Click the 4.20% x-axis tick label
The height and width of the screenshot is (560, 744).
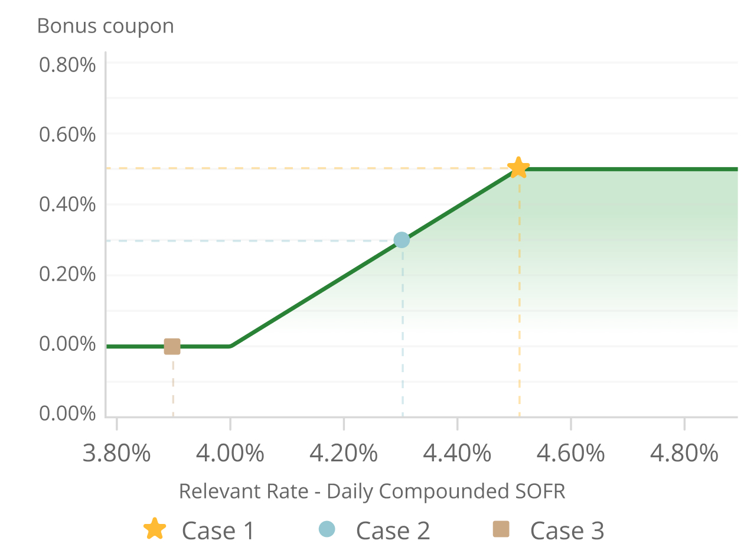click(x=344, y=454)
